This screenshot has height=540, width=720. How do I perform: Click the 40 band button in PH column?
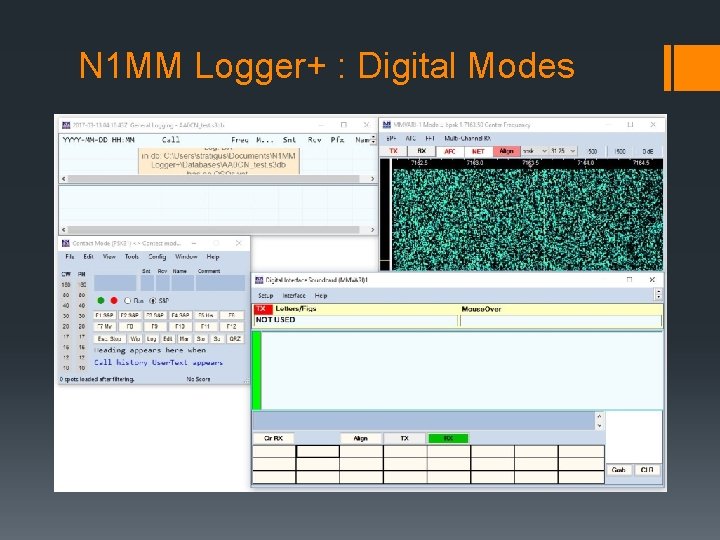pyautogui.click(x=82, y=306)
